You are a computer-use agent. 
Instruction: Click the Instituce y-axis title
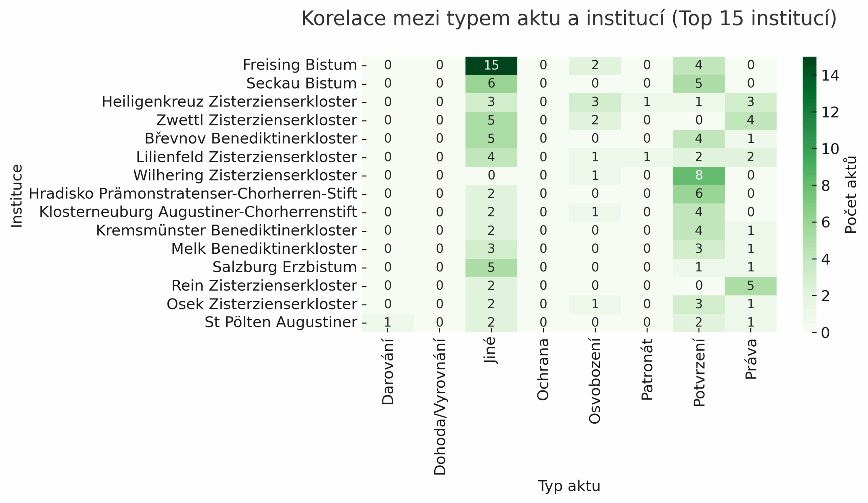(17, 196)
